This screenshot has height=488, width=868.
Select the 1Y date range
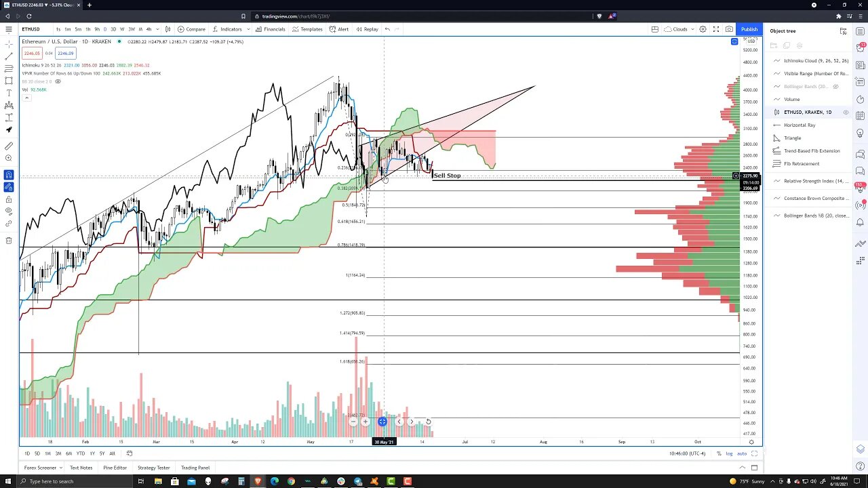[x=92, y=453]
